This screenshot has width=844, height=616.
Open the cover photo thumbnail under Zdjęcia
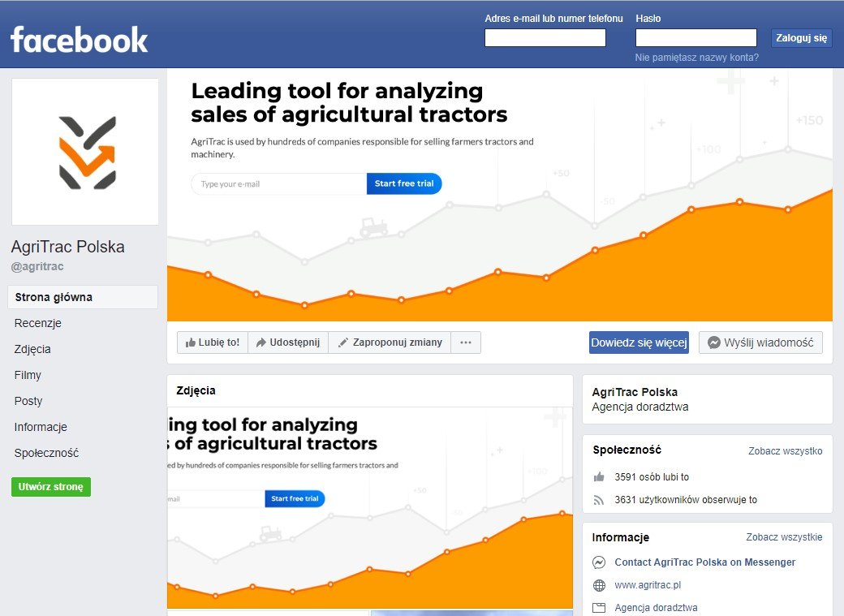(370, 508)
